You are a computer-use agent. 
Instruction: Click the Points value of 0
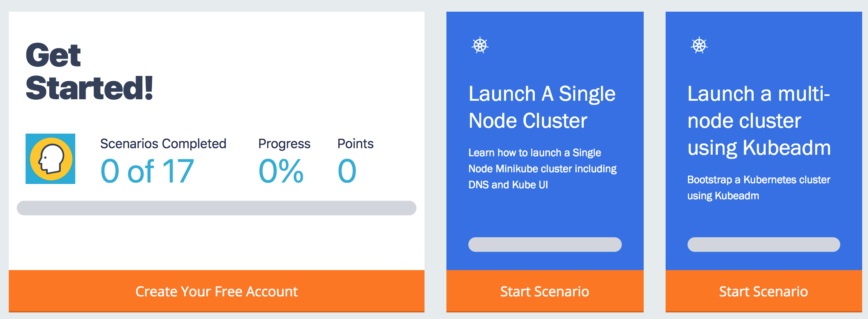[347, 171]
